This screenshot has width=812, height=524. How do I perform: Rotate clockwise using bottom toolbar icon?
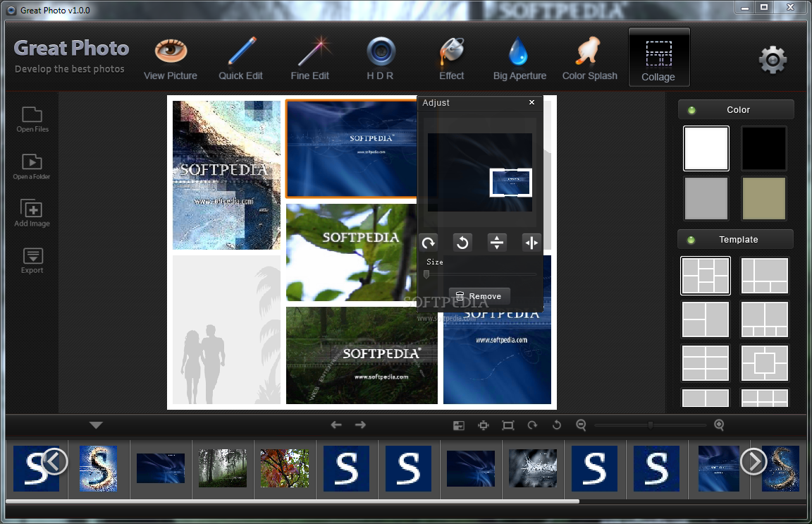(x=532, y=425)
